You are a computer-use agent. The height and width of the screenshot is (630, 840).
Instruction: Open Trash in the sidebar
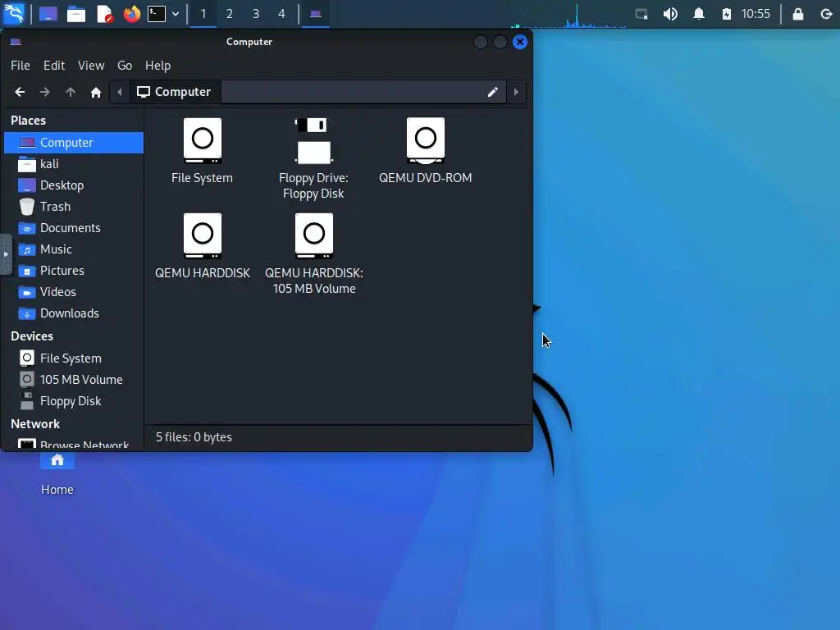(74, 207)
